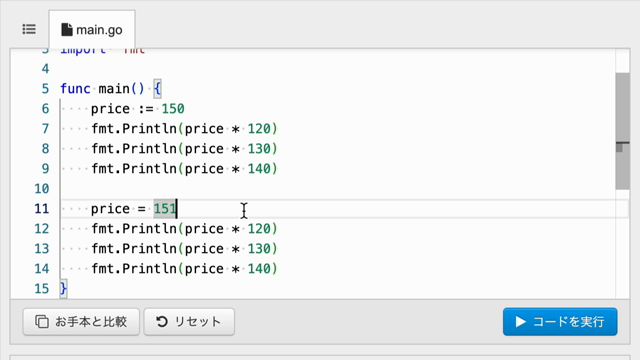Screen dimensions: 640x360
Task: Click the number 140 on line 14
Action: coord(259,269)
